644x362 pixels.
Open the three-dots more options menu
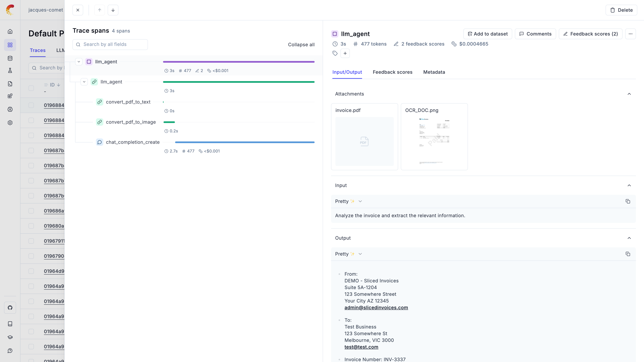click(x=631, y=34)
